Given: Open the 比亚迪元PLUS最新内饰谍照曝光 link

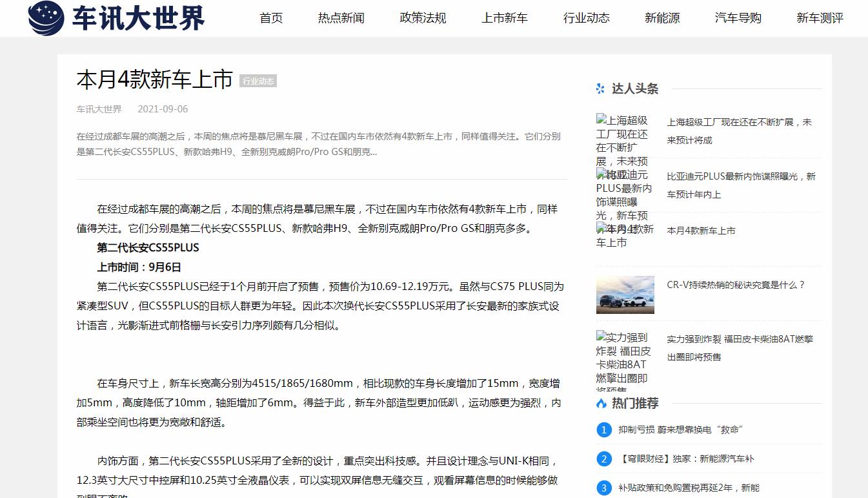Looking at the screenshot, I should click(x=741, y=185).
